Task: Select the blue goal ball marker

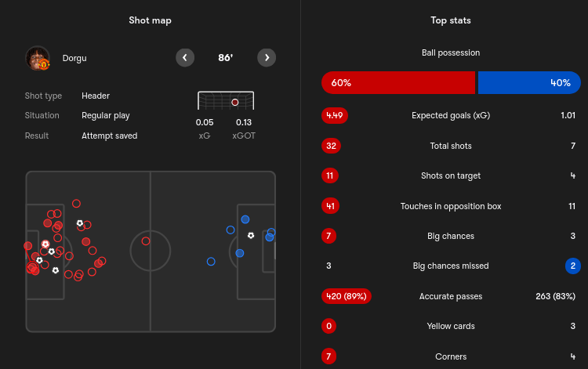Action: coord(251,235)
